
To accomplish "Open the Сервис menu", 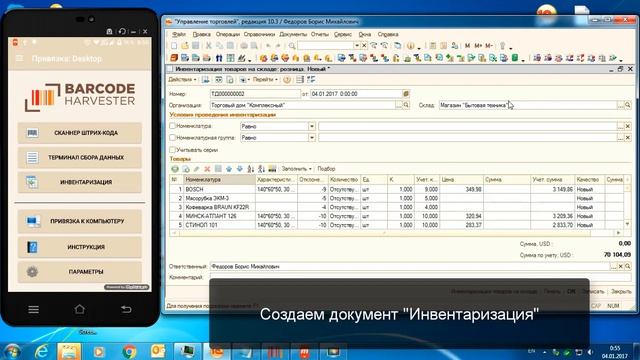I will click(x=343, y=34).
